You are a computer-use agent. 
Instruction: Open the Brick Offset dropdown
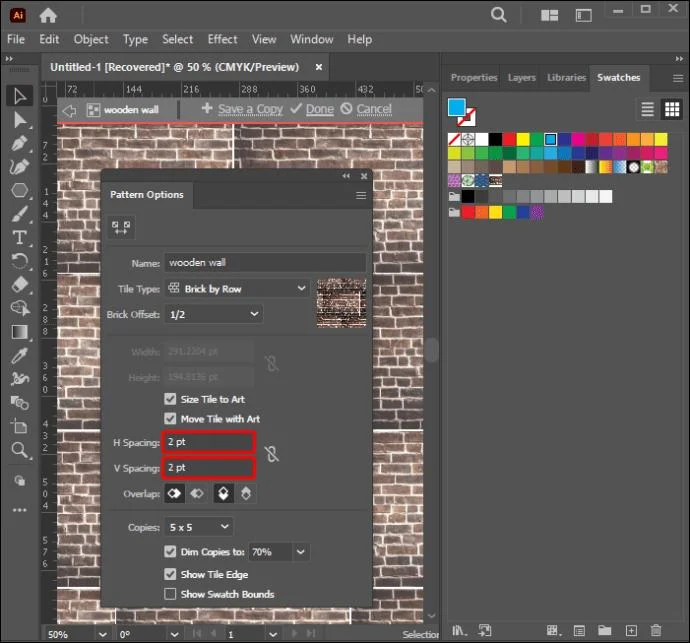[214, 314]
